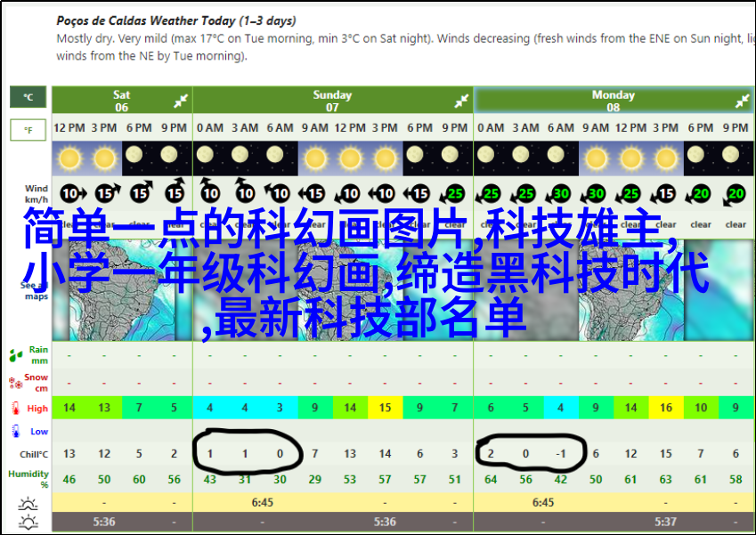Image resolution: width=756 pixels, height=535 pixels.
Task: Switch temperature units to °F
Action: [x=28, y=130]
